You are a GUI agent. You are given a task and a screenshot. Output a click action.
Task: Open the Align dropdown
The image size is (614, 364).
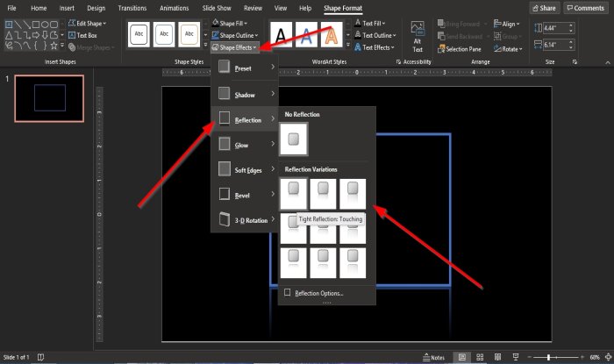[507, 24]
